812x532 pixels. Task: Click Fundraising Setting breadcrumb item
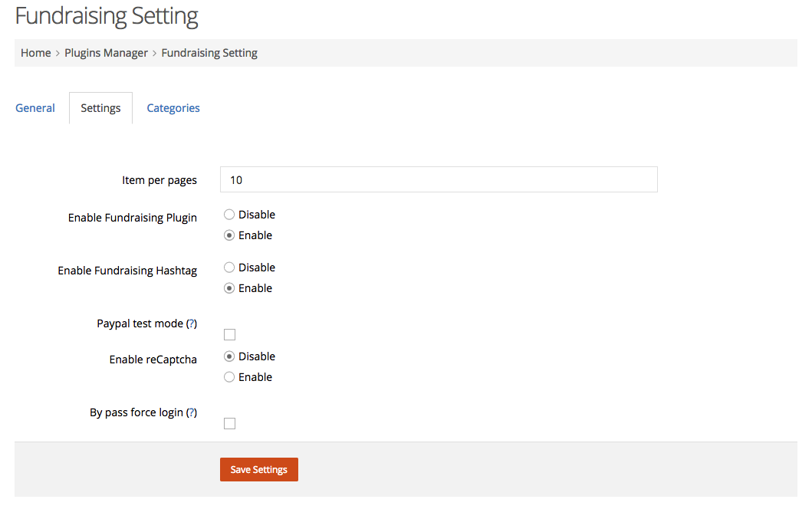pos(209,53)
